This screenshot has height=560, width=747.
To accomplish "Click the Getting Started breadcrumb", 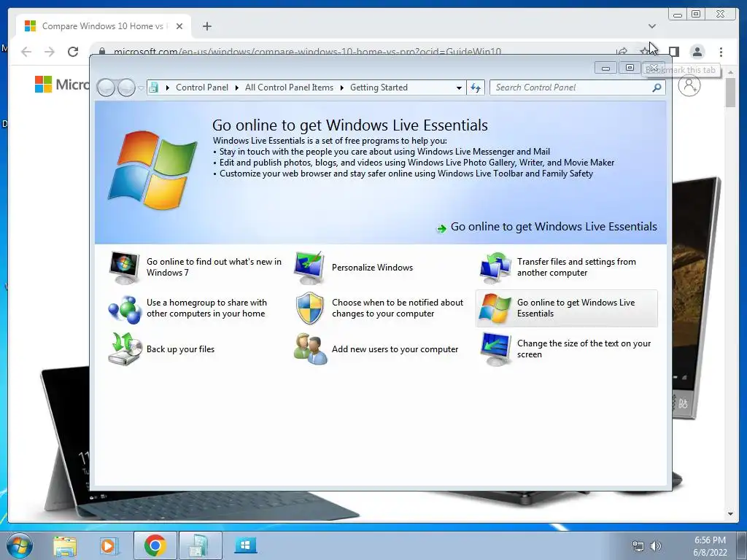I will pyautogui.click(x=379, y=87).
